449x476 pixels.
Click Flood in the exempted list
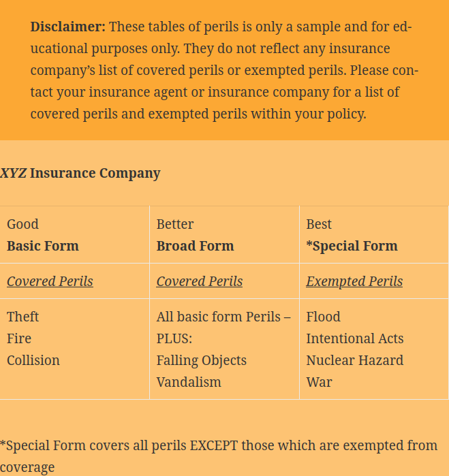[x=323, y=317]
